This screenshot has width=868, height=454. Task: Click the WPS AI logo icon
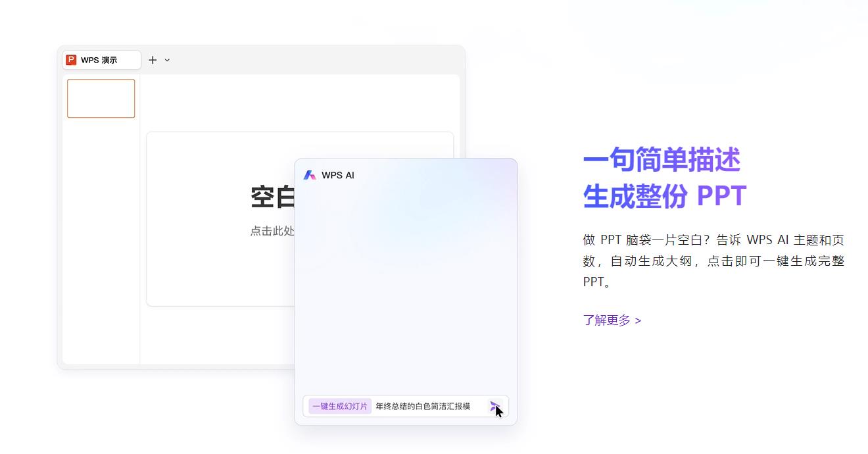(310, 175)
